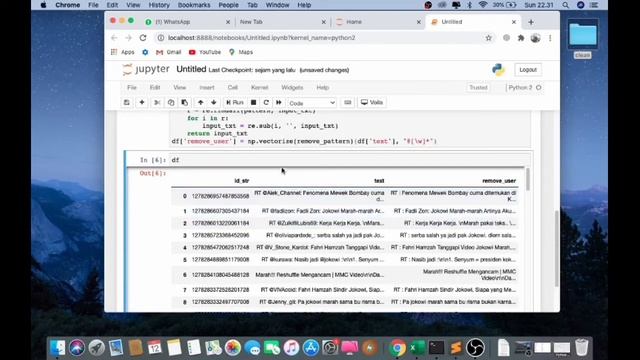This screenshot has height=360, width=640.
Task: Open Spotlight search in menu bar
Action: pos(565,5)
